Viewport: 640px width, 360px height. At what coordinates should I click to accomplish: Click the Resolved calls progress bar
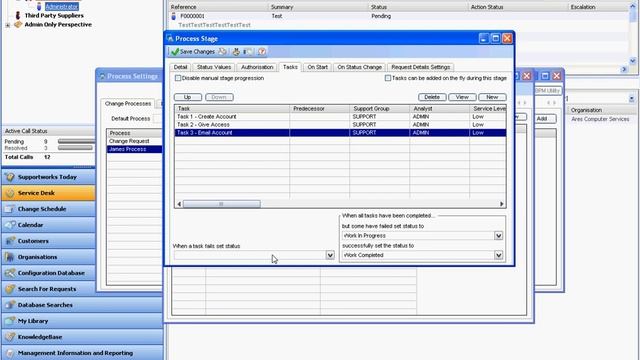[76, 148]
